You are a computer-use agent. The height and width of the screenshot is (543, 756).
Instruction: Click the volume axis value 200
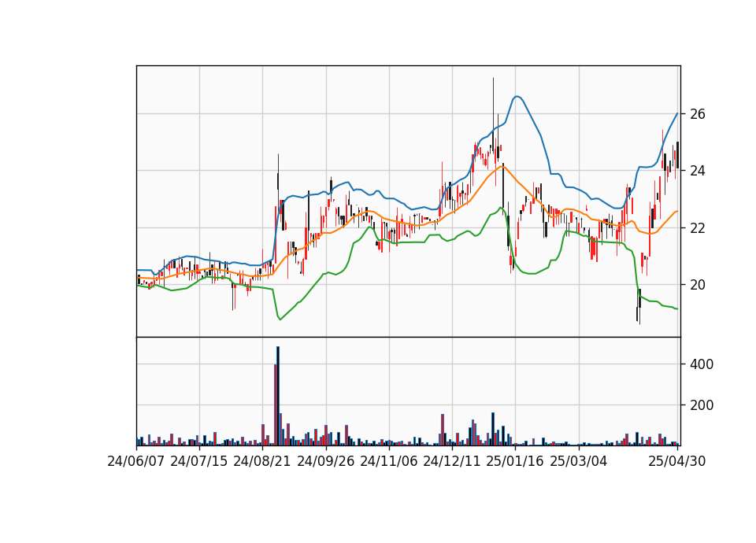point(702,405)
